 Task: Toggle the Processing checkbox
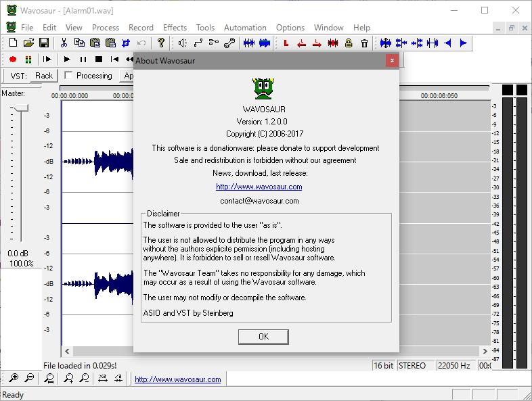pos(68,75)
